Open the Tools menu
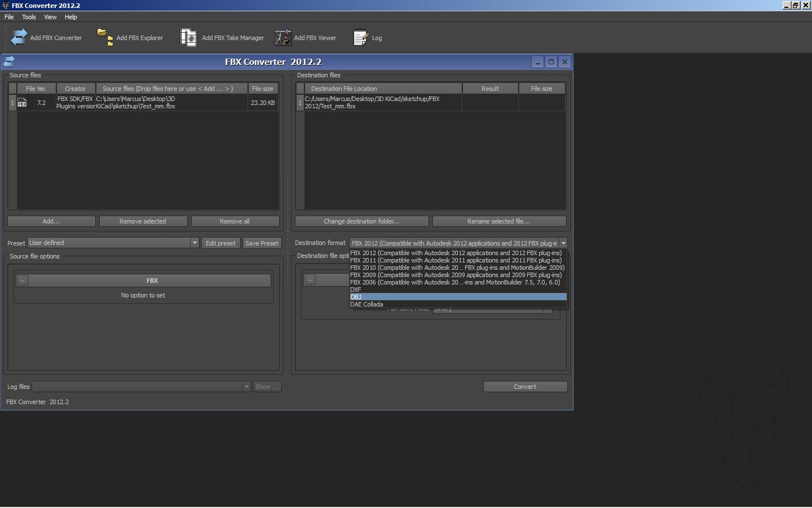Image resolution: width=812 pixels, height=508 pixels. tap(29, 17)
